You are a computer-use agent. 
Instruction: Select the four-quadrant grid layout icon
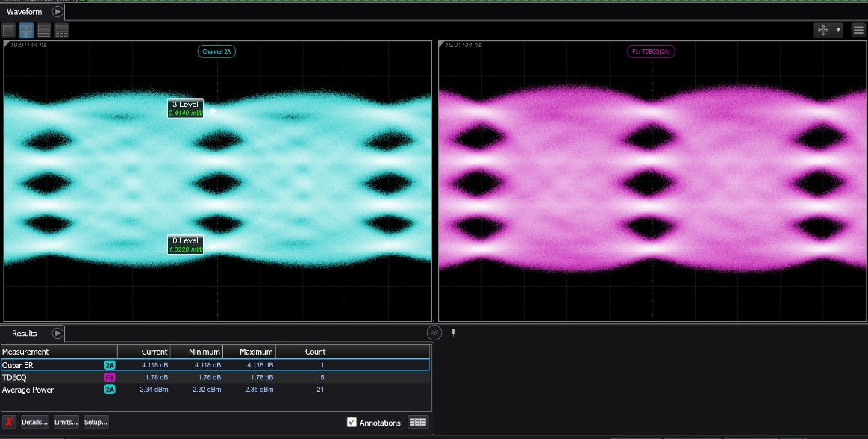tap(26, 31)
